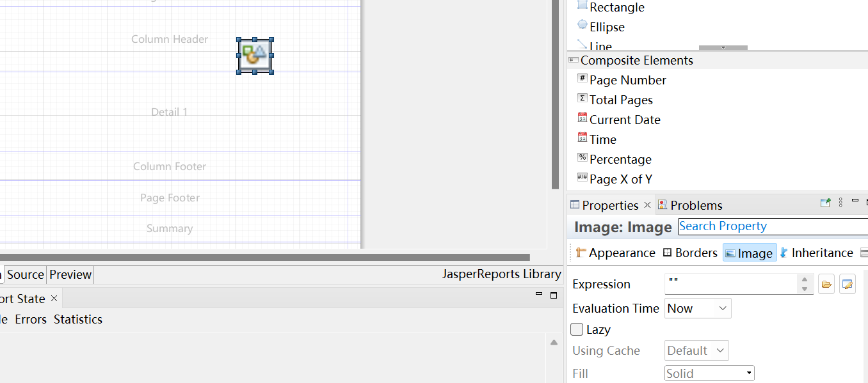Screen dimensions: 868x383
Task: Click the Expression field down arrow
Action: tap(805, 289)
